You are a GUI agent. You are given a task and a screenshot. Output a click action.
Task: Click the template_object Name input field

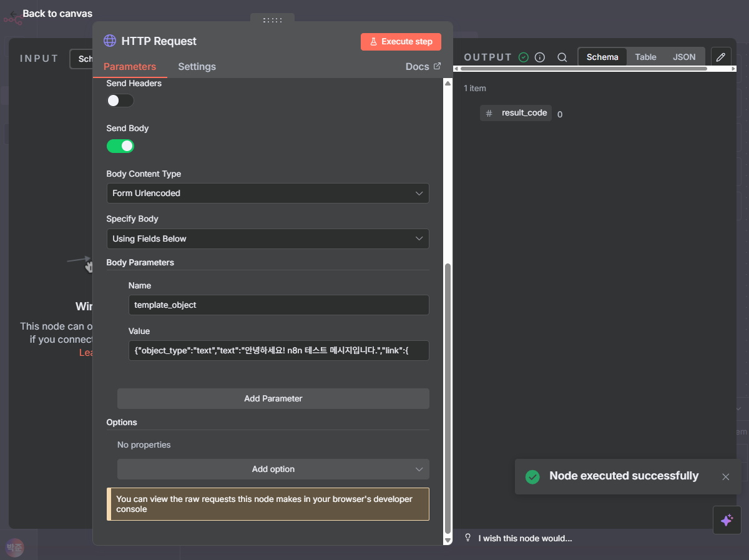(x=278, y=305)
